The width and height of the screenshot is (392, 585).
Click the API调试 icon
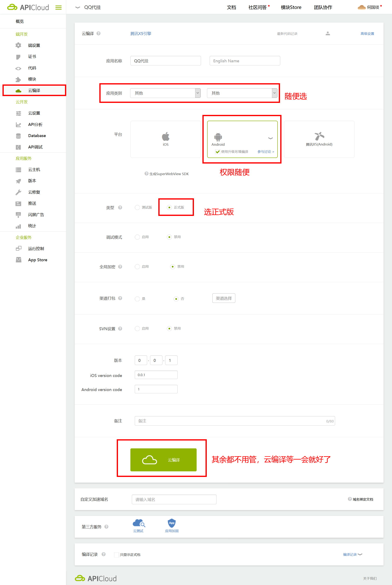point(18,147)
